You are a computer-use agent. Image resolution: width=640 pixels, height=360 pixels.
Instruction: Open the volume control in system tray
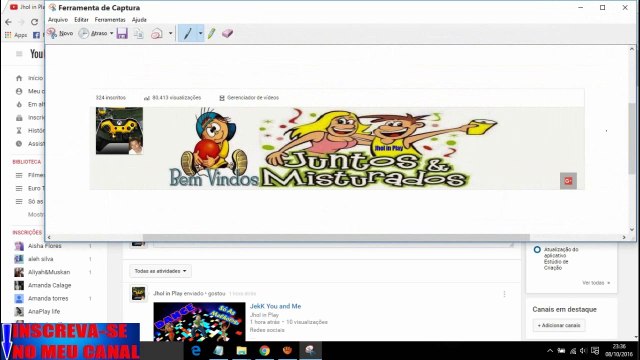[x=583, y=351]
